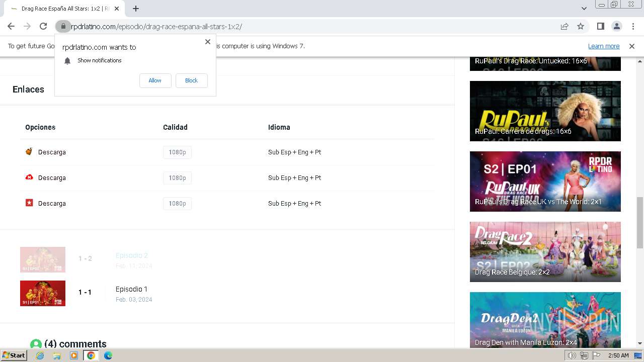Switch to Chrome in taskbar
The image size is (644, 362).
[91, 355]
